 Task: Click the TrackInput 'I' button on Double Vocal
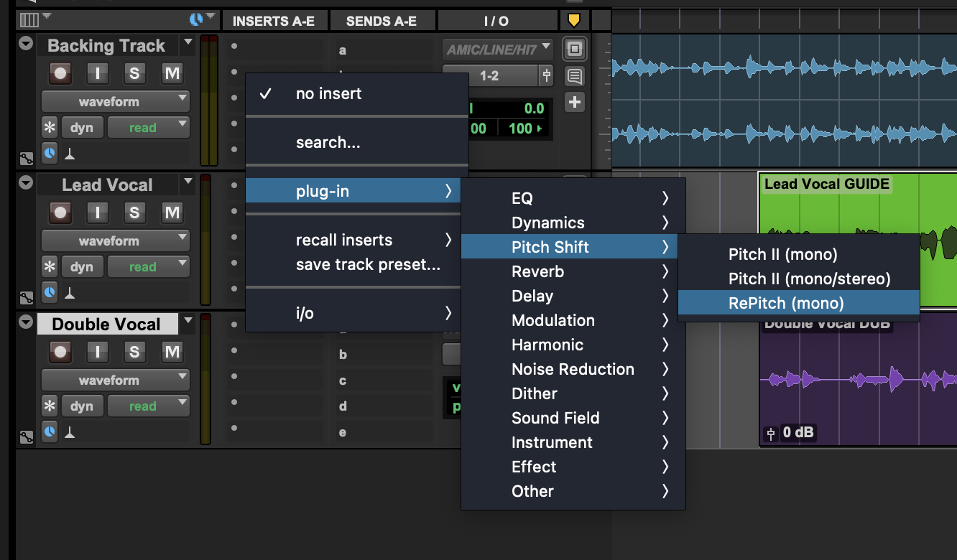(97, 352)
